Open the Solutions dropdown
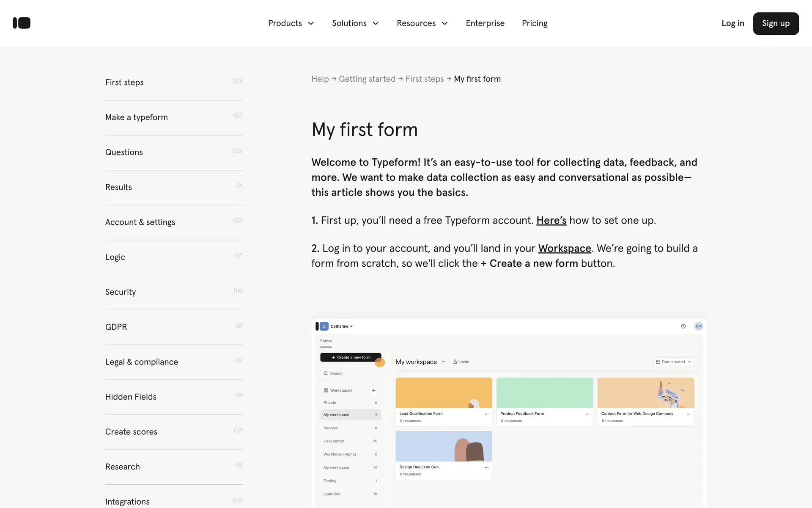Screen dimensions: 812x508 [355, 23]
